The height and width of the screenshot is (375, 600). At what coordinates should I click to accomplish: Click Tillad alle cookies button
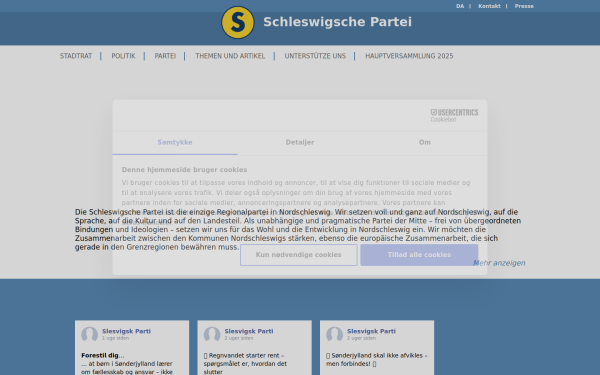pos(419,255)
